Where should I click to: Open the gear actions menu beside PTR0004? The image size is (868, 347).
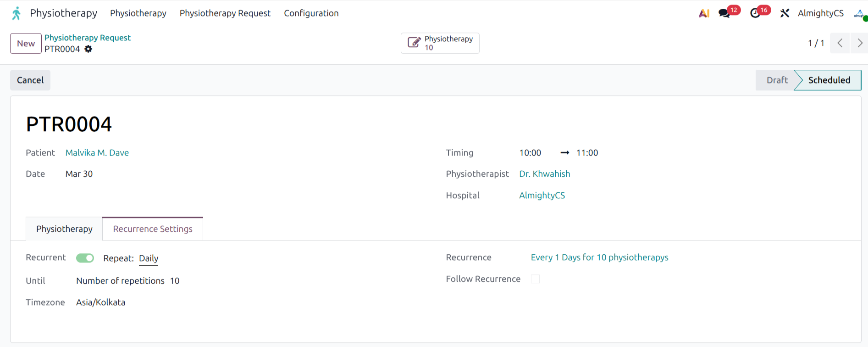click(88, 49)
